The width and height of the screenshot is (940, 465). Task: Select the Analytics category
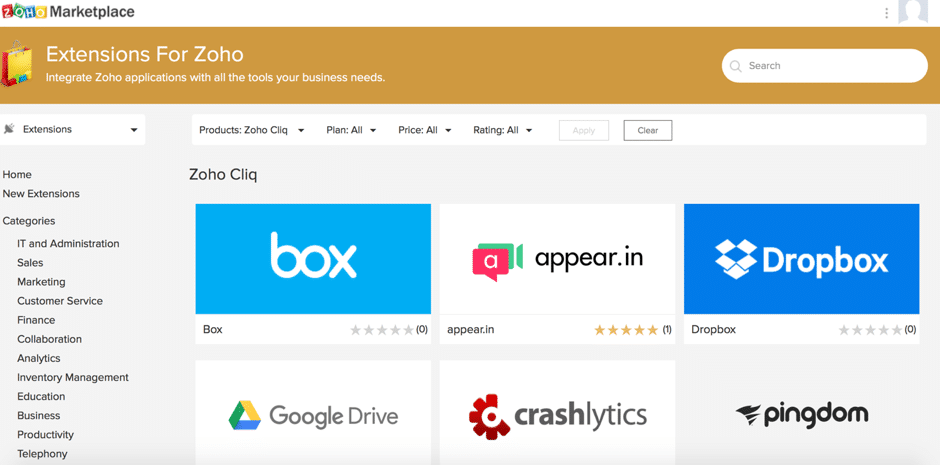click(39, 358)
